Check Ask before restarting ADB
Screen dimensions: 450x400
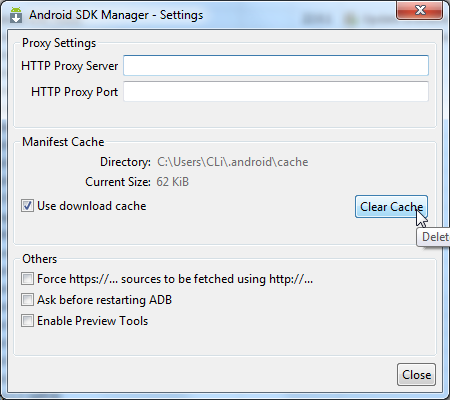click(27, 300)
